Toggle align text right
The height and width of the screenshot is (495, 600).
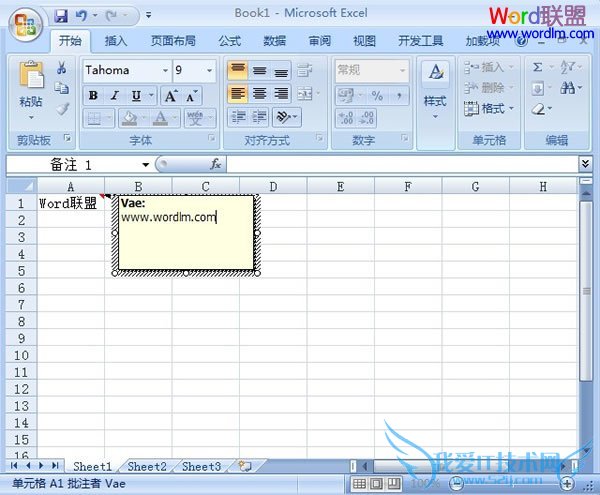(x=281, y=94)
